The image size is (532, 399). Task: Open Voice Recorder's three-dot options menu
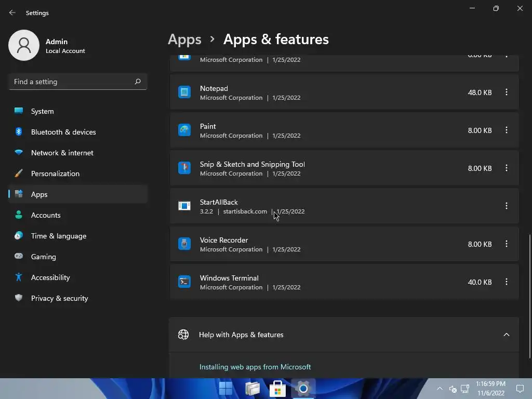click(x=506, y=244)
